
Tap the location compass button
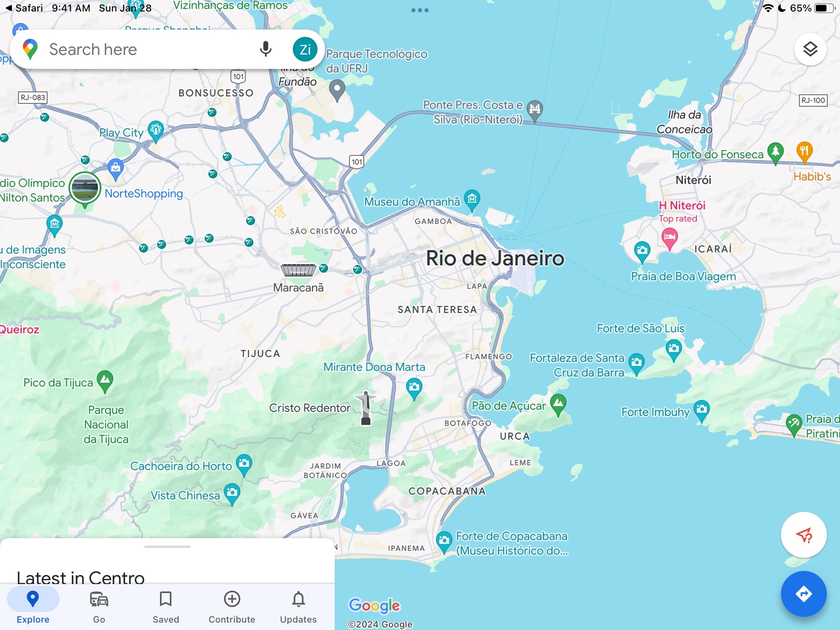[x=803, y=535]
